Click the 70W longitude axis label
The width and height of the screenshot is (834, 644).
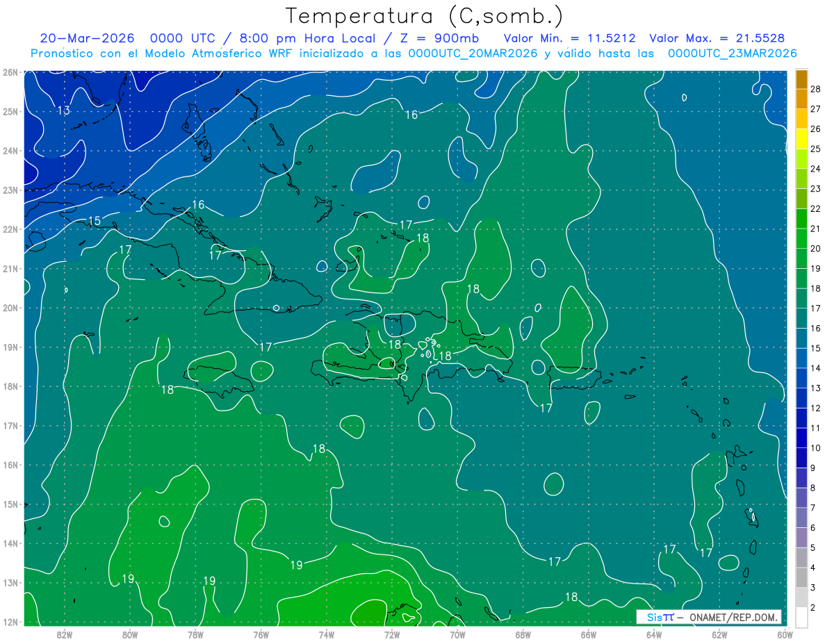457,634
